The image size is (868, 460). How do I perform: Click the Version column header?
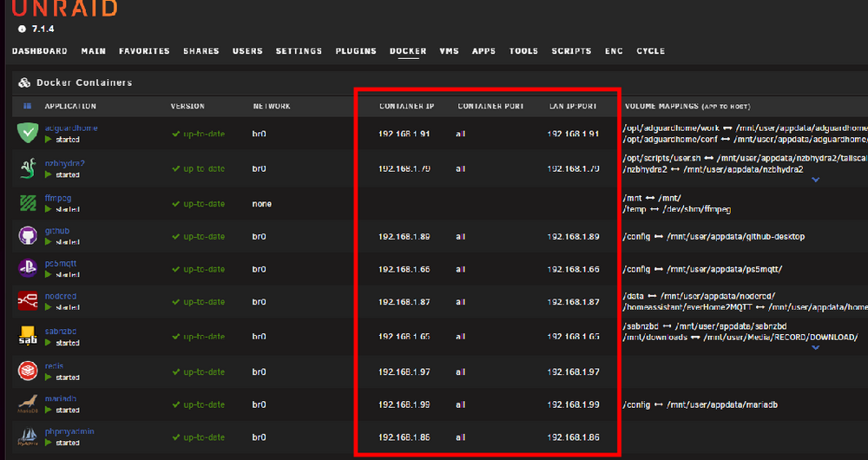[187, 106]
